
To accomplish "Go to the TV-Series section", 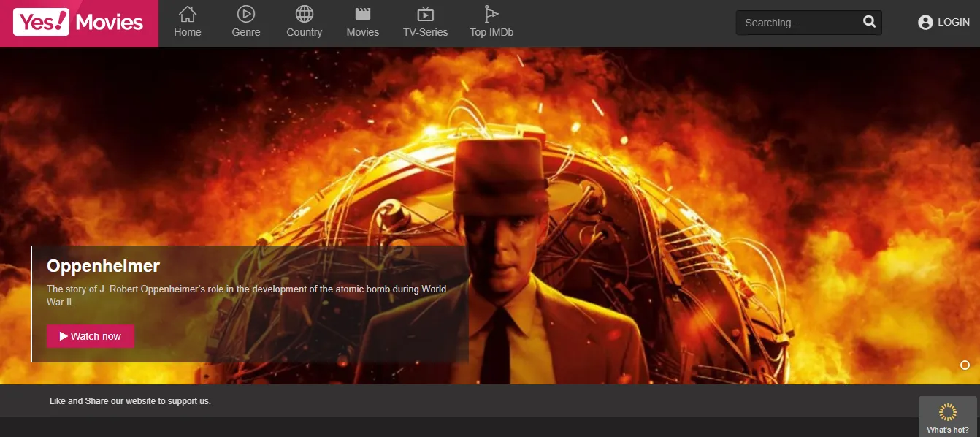I will click(426, 23).
